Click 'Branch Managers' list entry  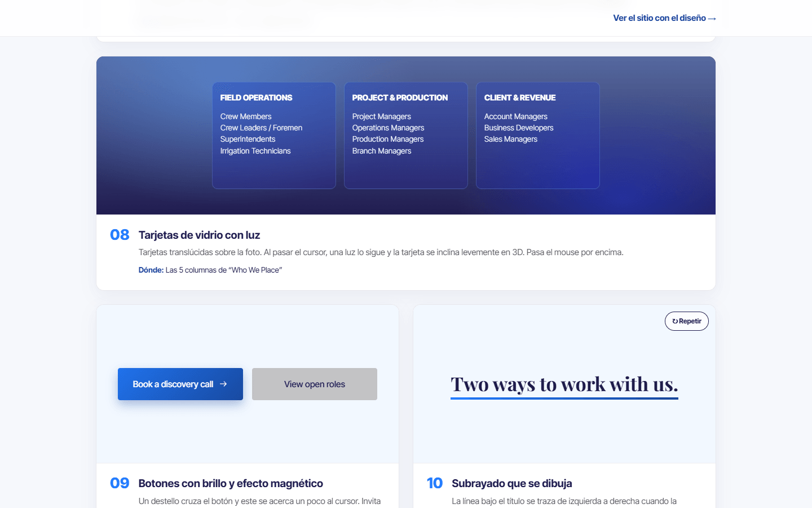pyautogui.click(x=382, y=151)
